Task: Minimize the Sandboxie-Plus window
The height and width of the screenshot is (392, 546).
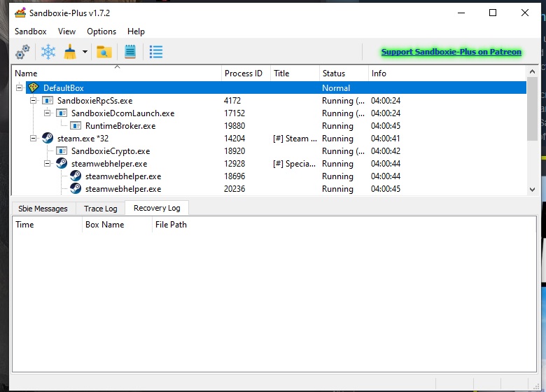Action: [461, 13]
